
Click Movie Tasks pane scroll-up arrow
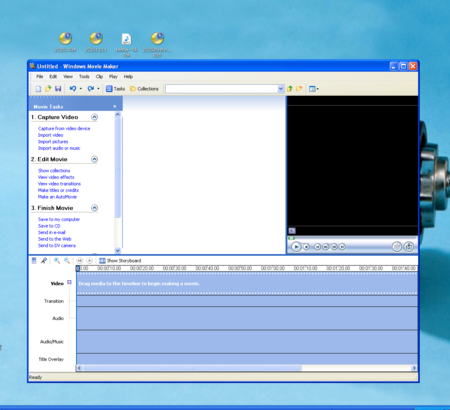[117, 114]
